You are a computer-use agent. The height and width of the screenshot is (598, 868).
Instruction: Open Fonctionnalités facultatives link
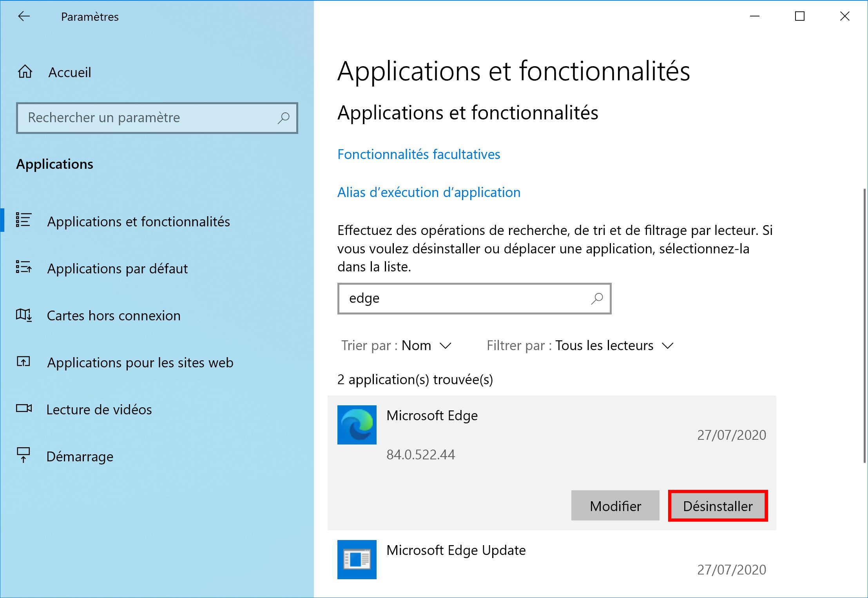pos(419,154)
